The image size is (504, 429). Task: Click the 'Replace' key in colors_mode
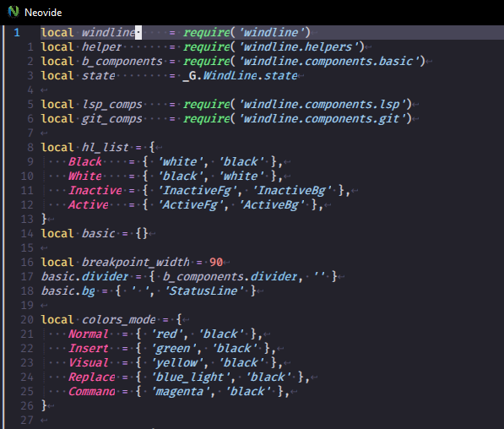click(92, 377)
